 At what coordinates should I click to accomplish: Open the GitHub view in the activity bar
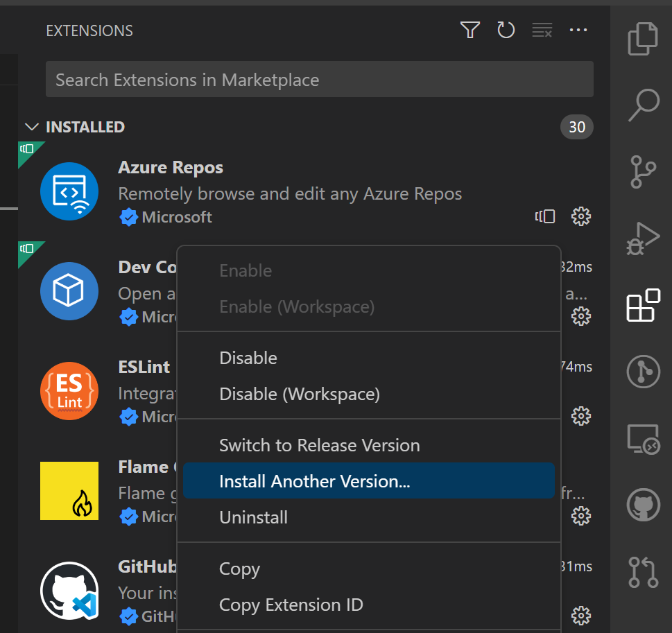[x=643, y=504]
